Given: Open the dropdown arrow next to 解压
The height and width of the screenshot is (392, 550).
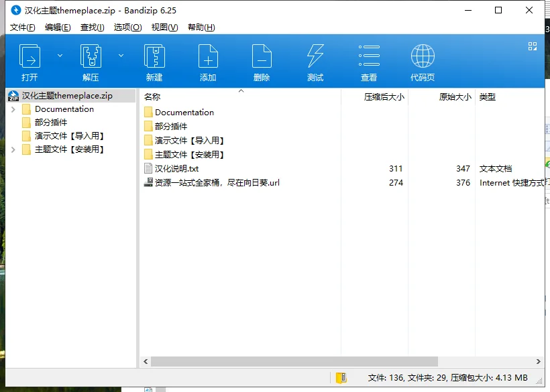Looking at the screenshot, I should (x=121, y=56).
